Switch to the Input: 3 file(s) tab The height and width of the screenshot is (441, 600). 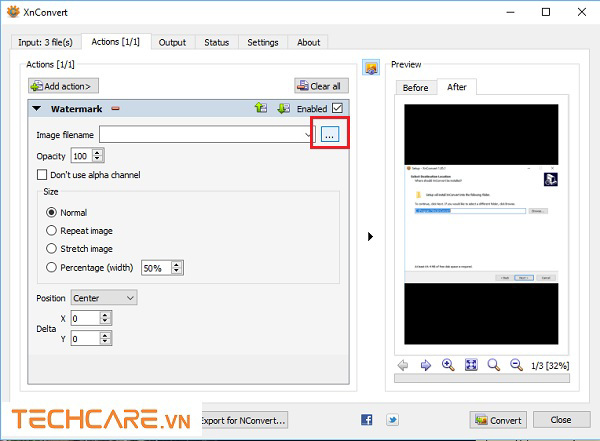(x=45, y=42)
